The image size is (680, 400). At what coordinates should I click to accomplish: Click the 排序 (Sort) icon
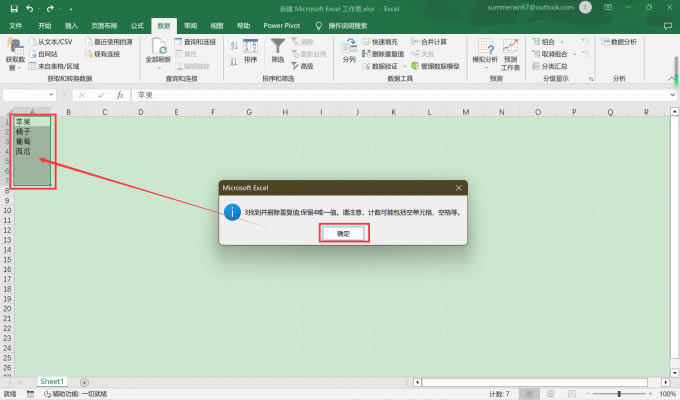(x=250, y=50)
